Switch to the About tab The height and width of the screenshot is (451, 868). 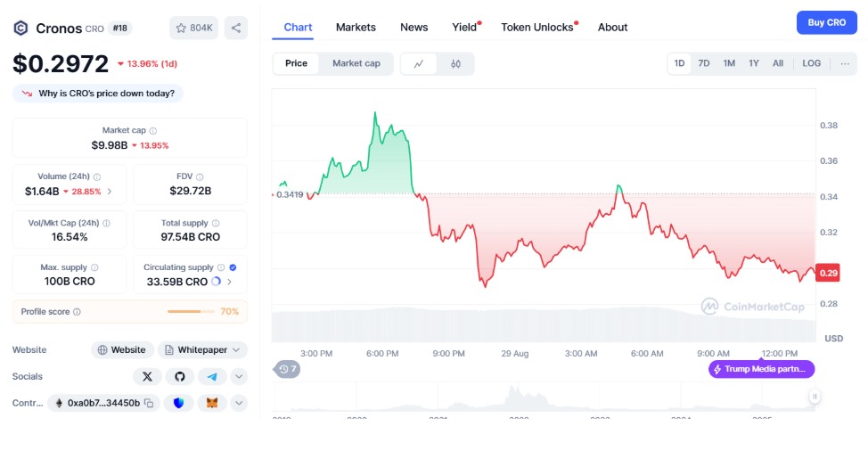(x=612, y=27)
